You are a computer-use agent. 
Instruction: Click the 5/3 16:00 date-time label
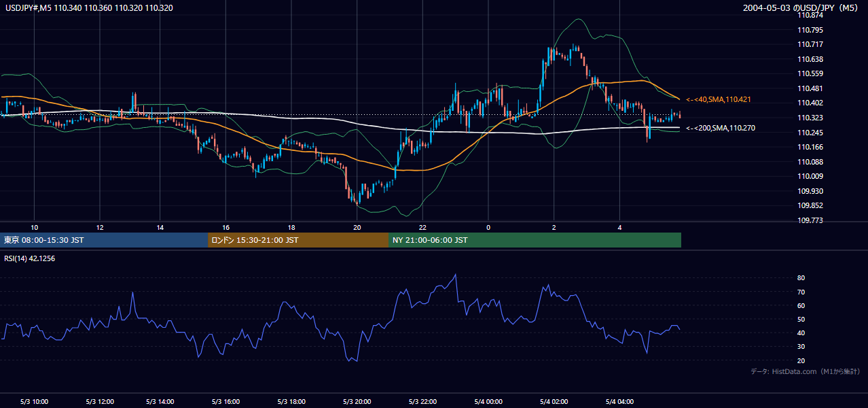pos(225,401)
